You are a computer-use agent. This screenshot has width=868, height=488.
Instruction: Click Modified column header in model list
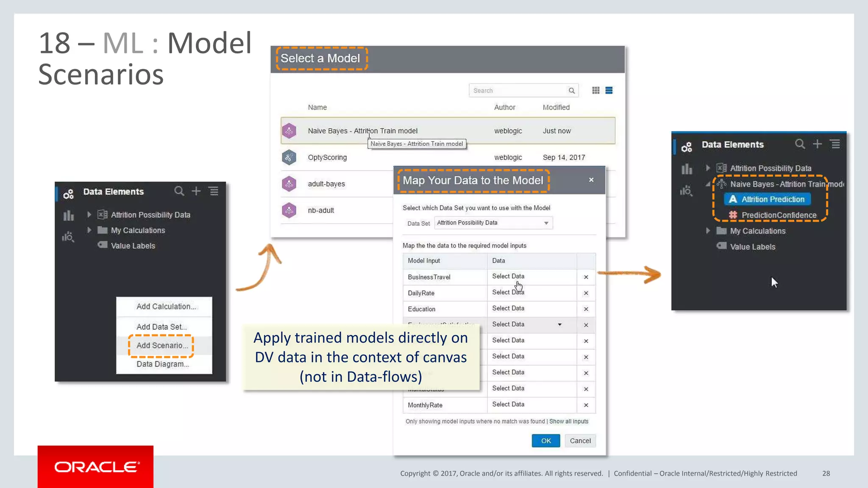[556, 108]
